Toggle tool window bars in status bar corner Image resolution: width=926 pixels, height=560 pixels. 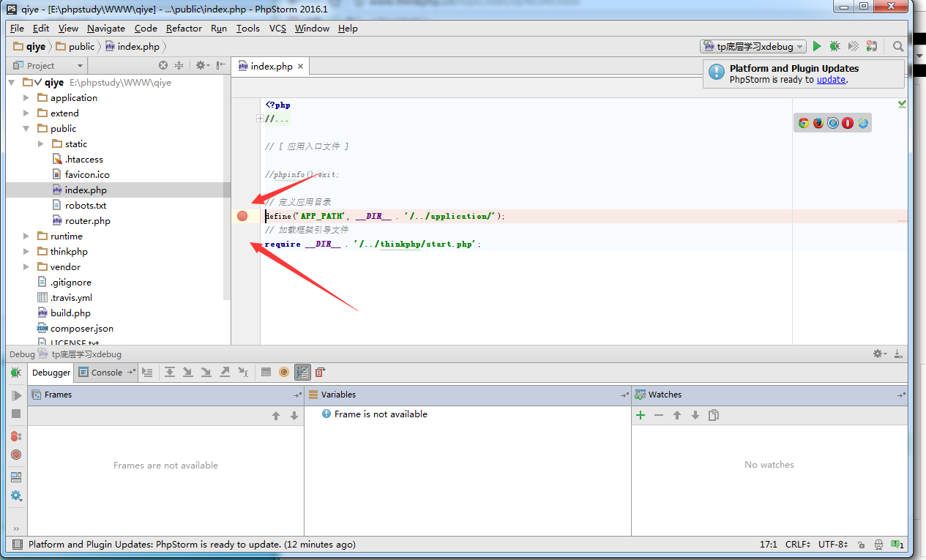tap(17, 545)
